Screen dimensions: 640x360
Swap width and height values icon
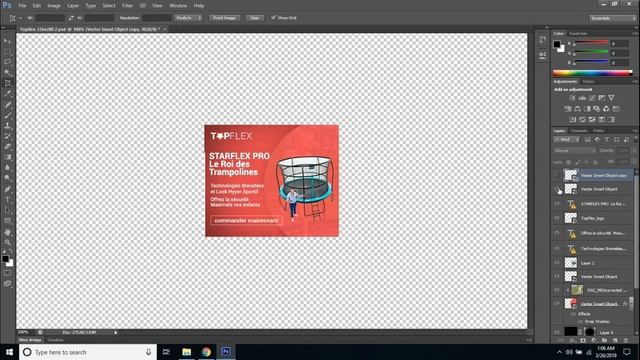(x=71, y=18)
